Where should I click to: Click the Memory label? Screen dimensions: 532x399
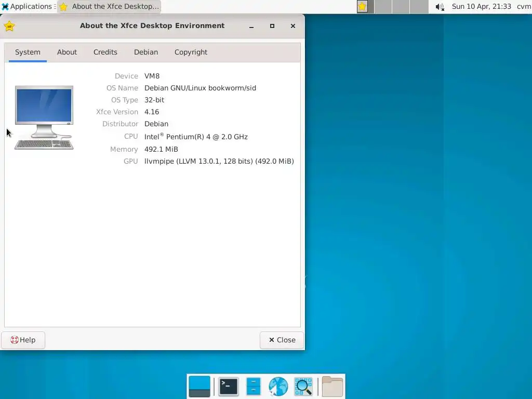[124, 149]
